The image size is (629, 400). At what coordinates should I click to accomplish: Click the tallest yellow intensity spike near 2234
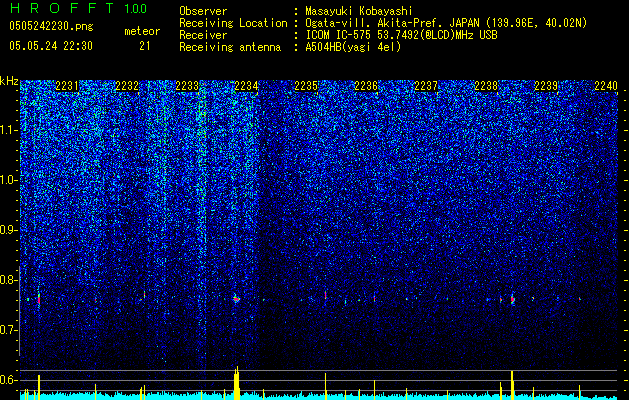point(237,383)
